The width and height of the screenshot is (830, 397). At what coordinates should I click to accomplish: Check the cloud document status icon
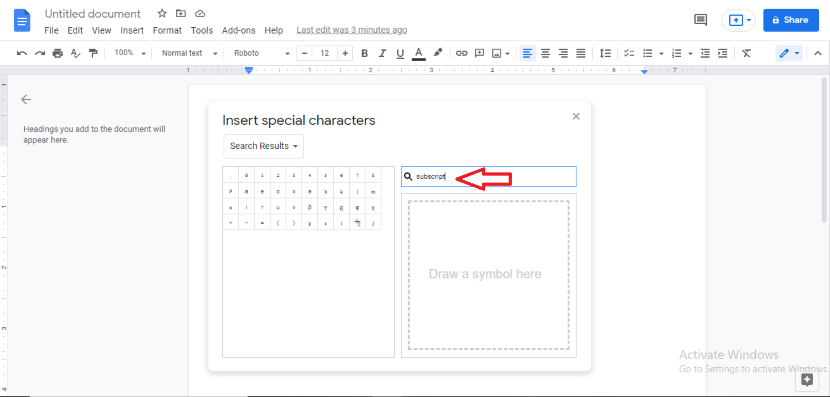coord(200,14)
